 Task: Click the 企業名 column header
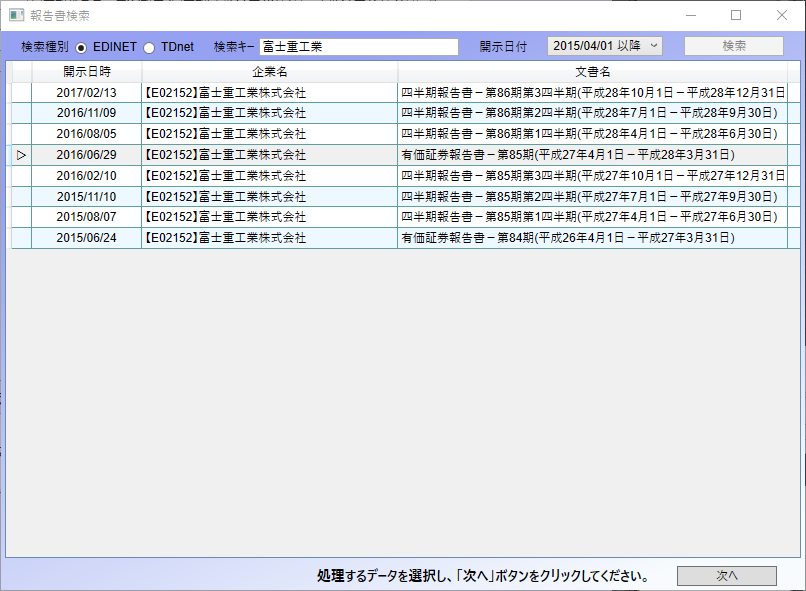click(269, 72)
